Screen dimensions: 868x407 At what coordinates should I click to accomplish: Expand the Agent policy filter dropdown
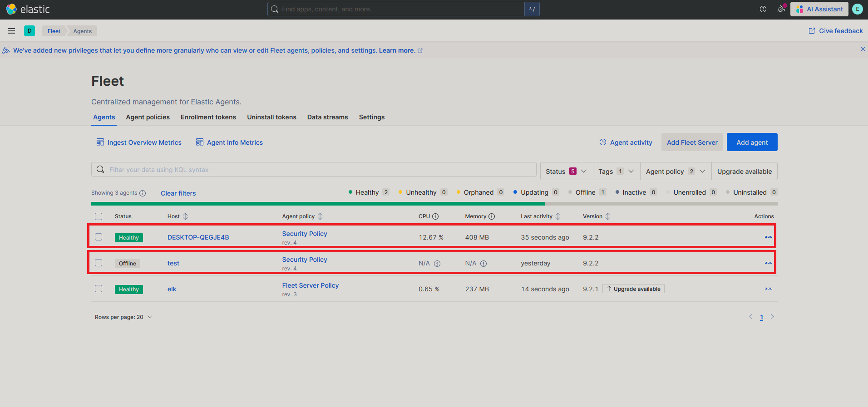(x=676, y=172)
